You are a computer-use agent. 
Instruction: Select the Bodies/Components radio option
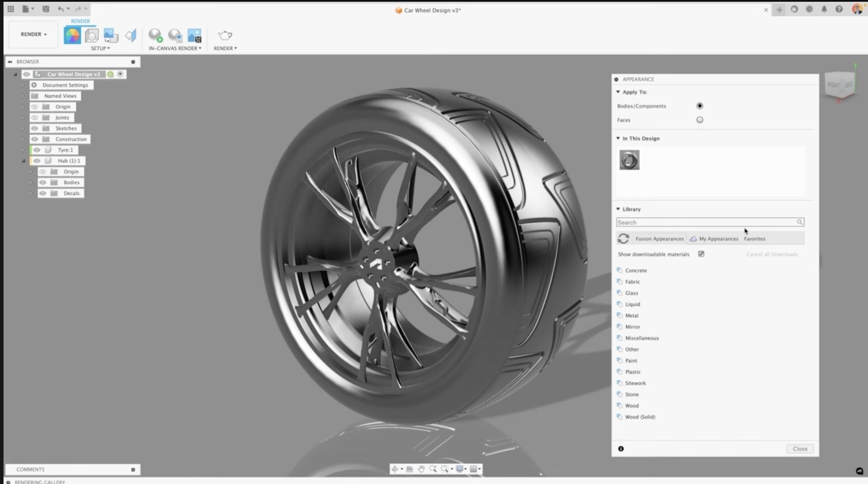point(700,106)
